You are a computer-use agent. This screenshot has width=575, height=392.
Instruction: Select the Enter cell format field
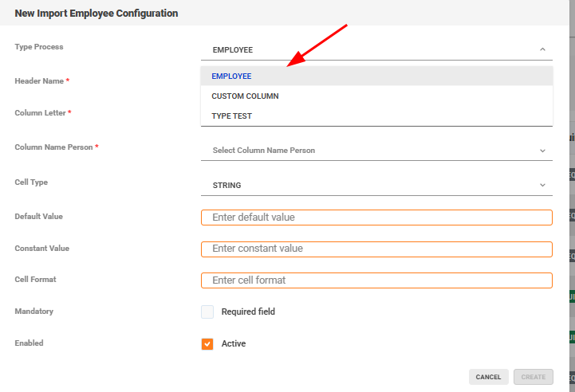click(376, 280)
